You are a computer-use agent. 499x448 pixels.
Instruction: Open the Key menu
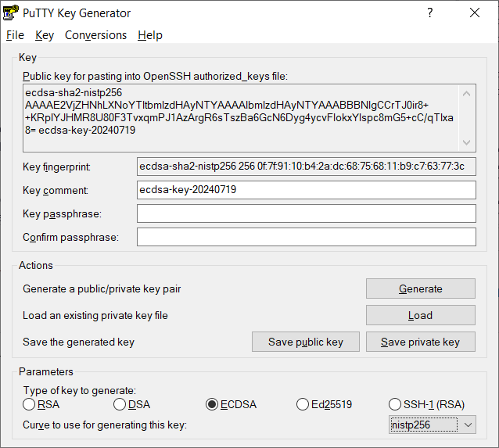[45, 35]
